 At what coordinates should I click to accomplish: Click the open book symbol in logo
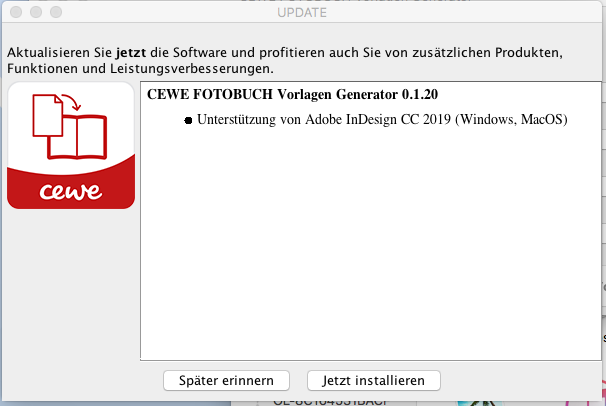coord(77,137)
